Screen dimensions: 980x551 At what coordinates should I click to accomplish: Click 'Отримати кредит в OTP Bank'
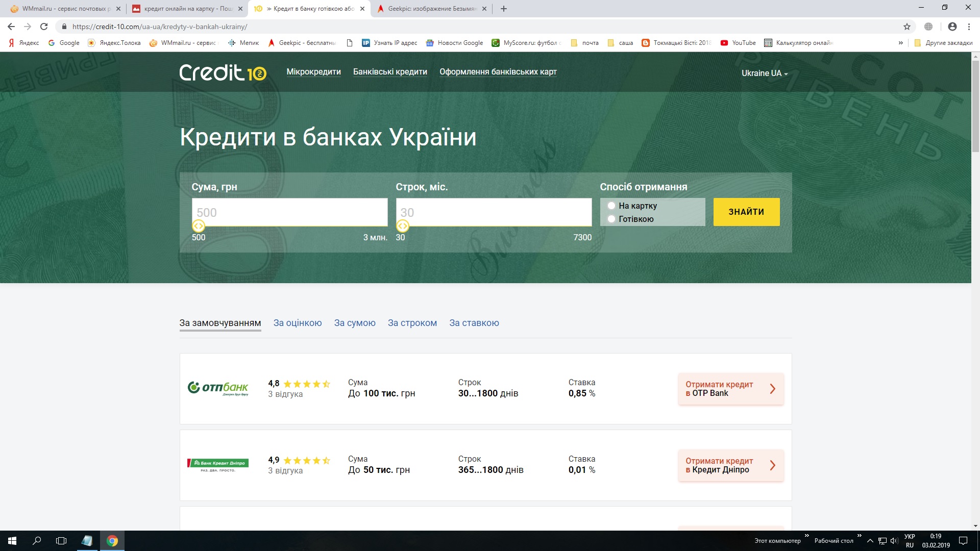731,389
